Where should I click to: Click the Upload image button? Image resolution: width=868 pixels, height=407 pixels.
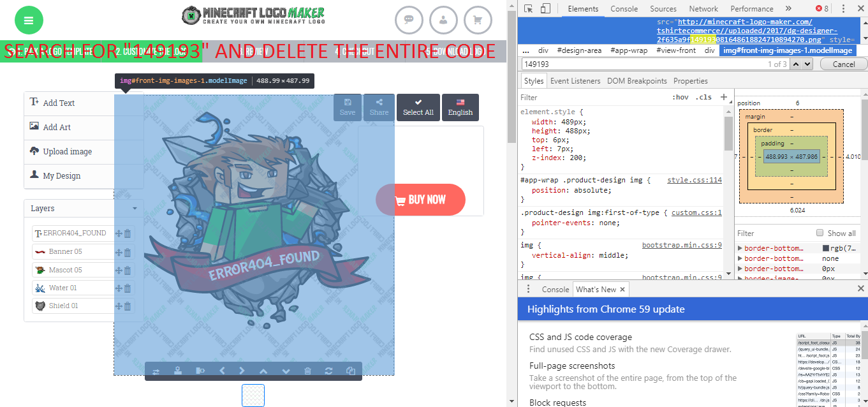(84, 152)
